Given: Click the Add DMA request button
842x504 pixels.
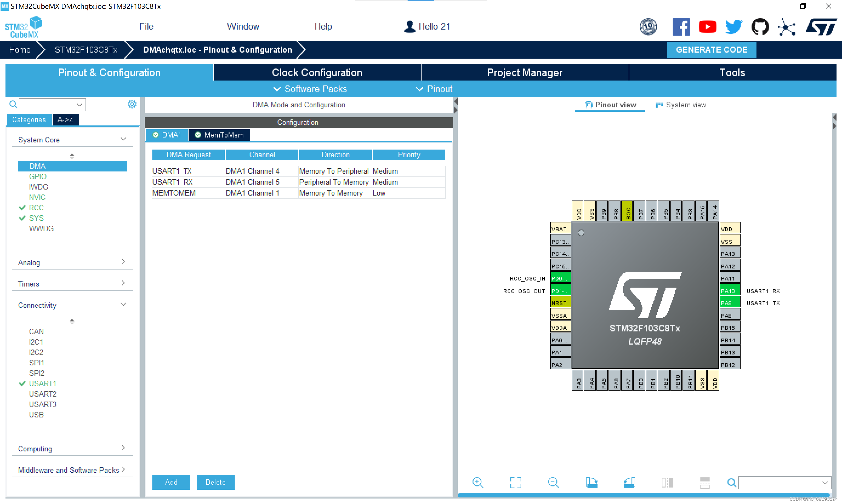Looking at the screenshot, I should click(171, 482).
